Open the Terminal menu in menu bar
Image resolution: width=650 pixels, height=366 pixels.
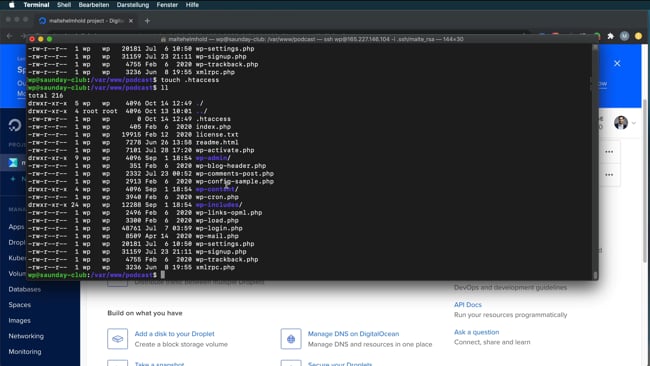coord(36,5)
